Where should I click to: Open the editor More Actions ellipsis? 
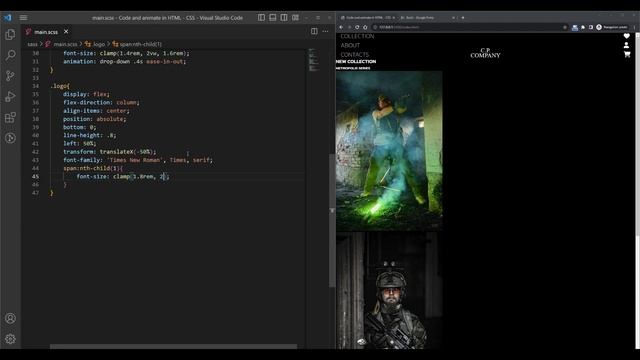click(325, 31)
